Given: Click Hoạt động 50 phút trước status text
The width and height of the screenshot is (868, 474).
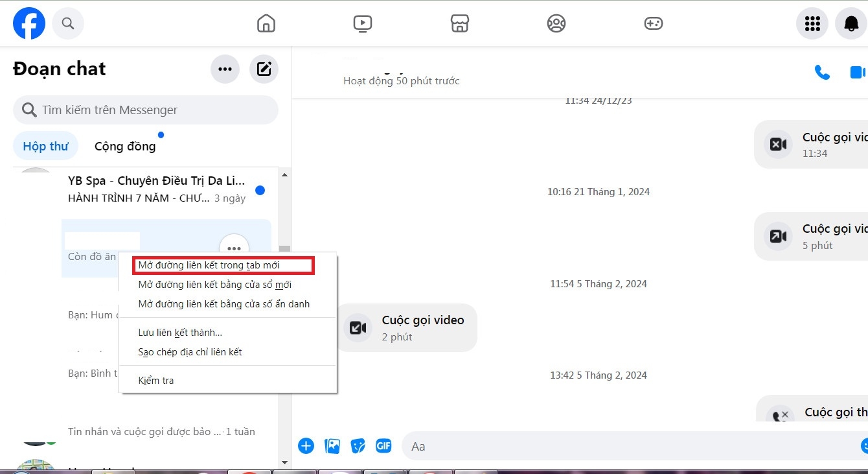Looking at the screenshot, I should point(402,81).
